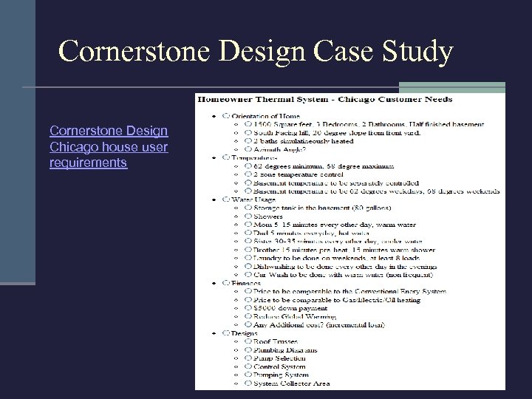
Task: Click the text 'Plumbing Diagrams'
Action: (x=285, y=350)
